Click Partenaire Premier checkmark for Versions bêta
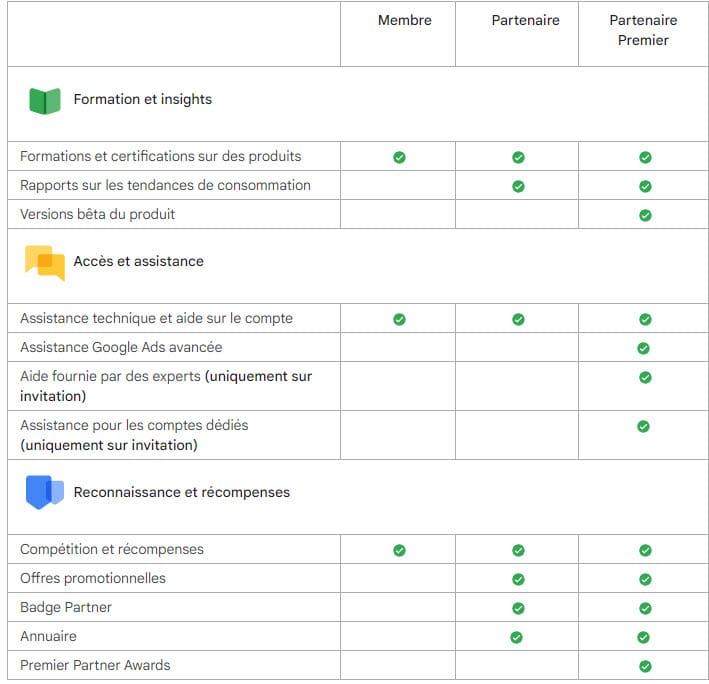This screenshot has height=684, width=709. click(645, 215)
